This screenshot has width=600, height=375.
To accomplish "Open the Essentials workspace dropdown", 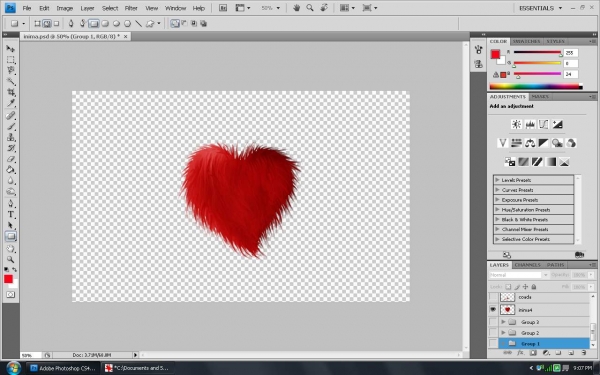I will [x=540, y=8].
